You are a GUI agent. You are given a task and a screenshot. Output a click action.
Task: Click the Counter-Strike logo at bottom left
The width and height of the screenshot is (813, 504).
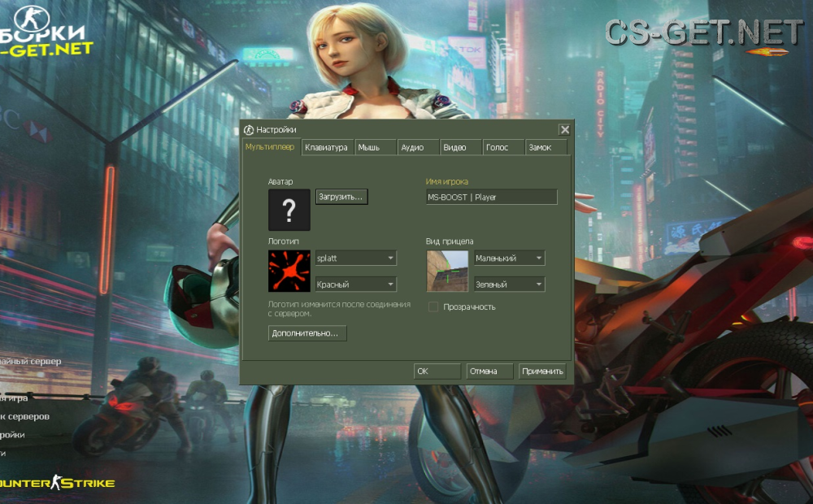point(59,482)
